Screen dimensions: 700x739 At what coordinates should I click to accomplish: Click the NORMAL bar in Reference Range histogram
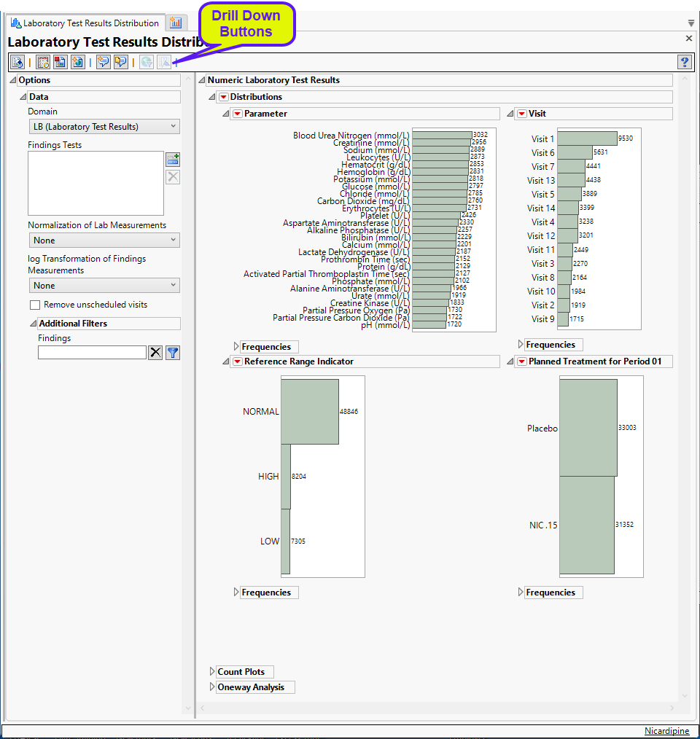(x=309, y=411)
